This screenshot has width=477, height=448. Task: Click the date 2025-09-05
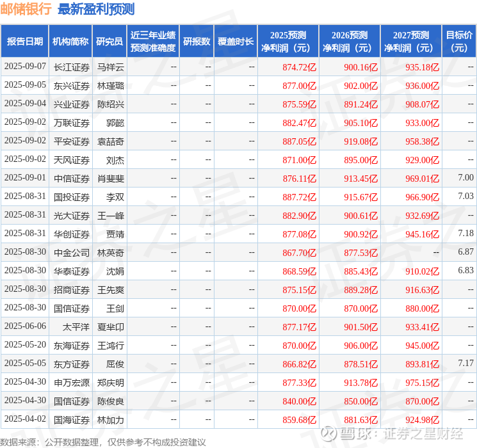pyautogui.click(x=25, y=84)
